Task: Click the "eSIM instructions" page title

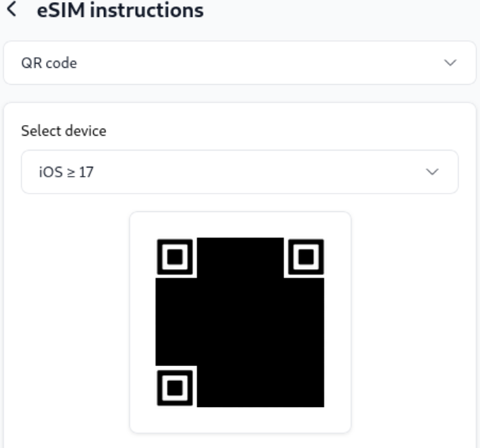Action: pyautogui.click(x=120, y=11)
